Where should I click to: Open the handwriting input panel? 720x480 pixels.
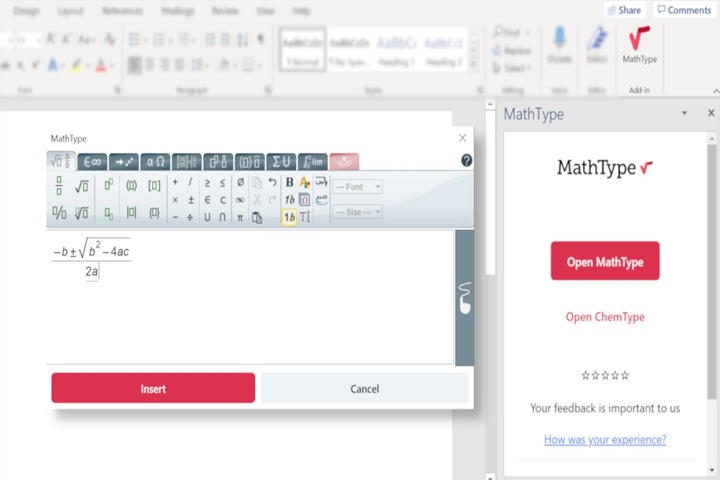(465, 298)
